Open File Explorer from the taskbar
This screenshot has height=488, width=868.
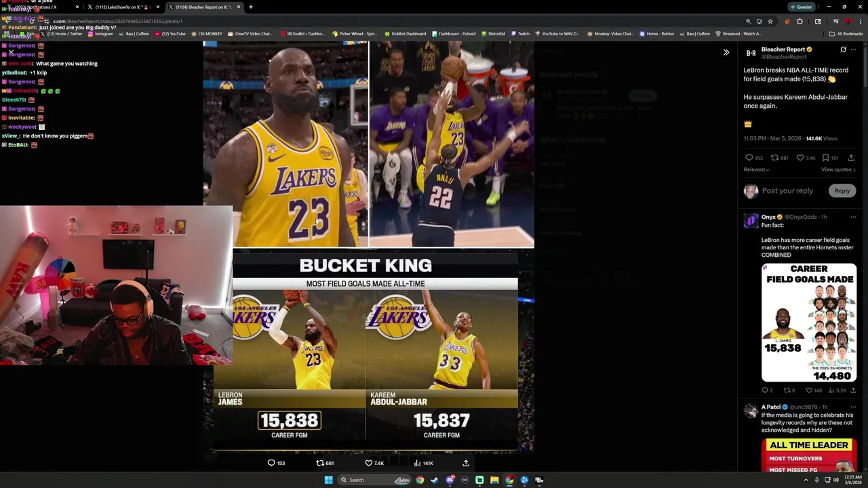494,480
